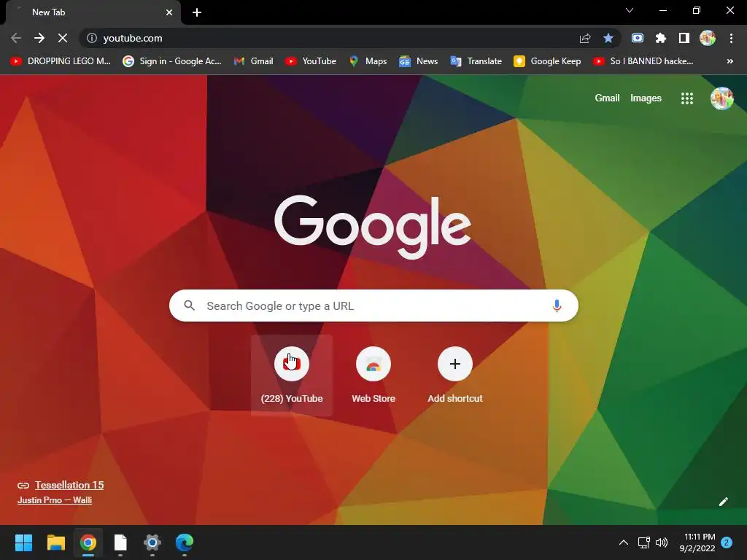Open Justin Prno — Walli link

(55, 500)
